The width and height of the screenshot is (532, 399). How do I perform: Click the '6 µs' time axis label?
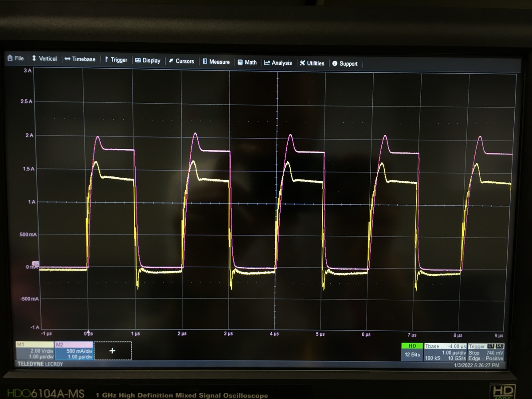[366, 334]
